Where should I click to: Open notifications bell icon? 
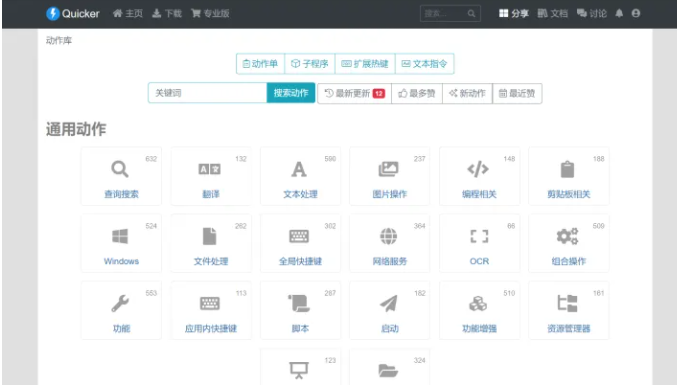[619, 13]
